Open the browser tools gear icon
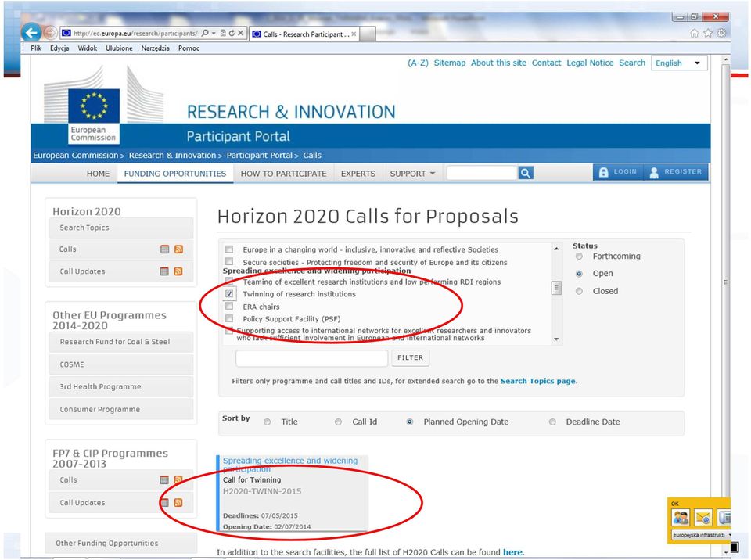The image size is (751, 560). pyautogui.click(x=721, y=33)
